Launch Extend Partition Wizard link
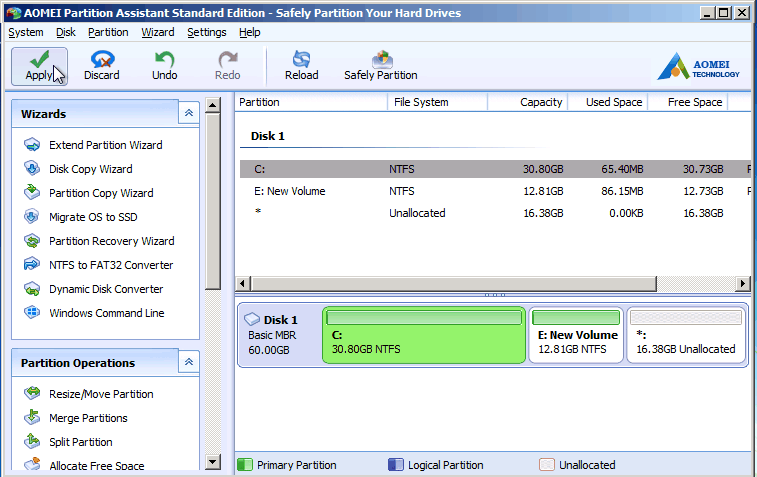 106,145
